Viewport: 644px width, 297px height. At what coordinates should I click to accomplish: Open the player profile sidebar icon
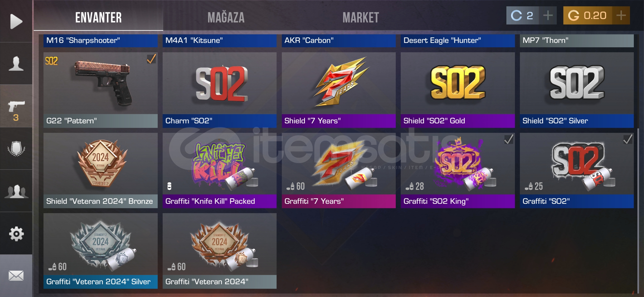[16, 64]
